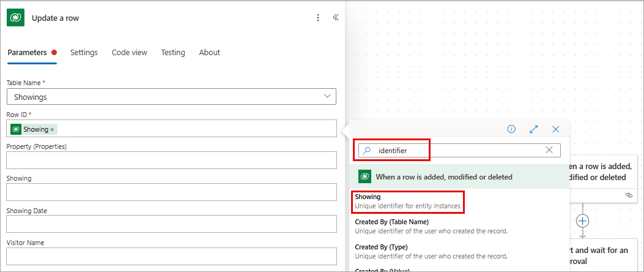Open the info icon in dynamic content popup

(x=511, y=129)
